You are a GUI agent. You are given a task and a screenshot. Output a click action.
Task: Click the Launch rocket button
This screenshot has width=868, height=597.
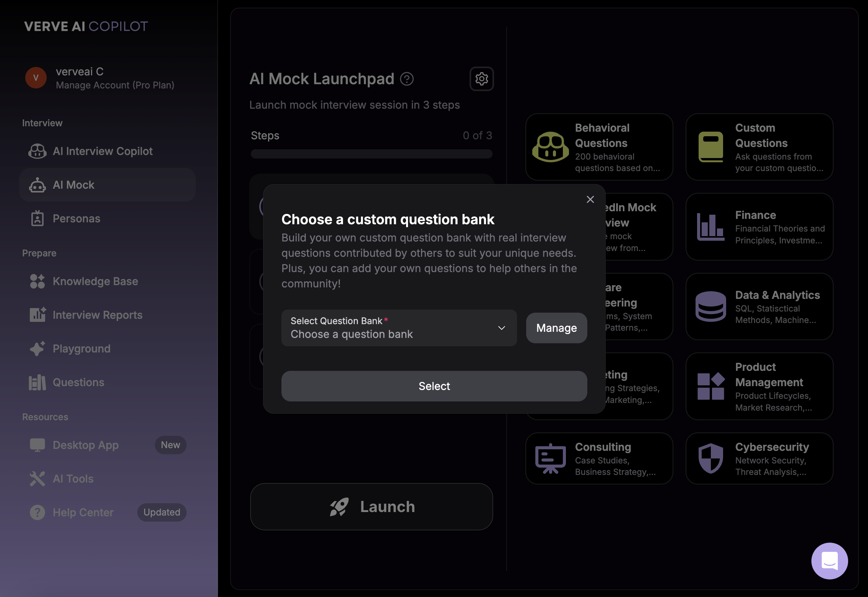point(371,507)
